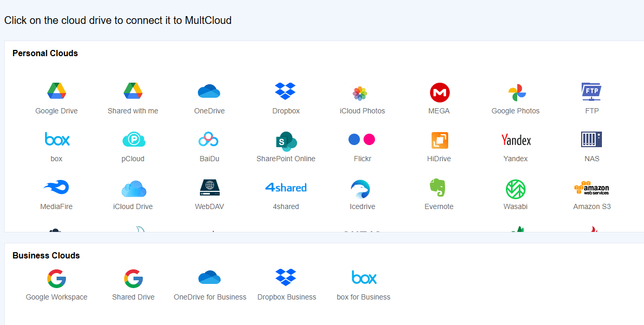Click the "Google Photos" label text
The image size is (644, 325).
tap(516, 111)
